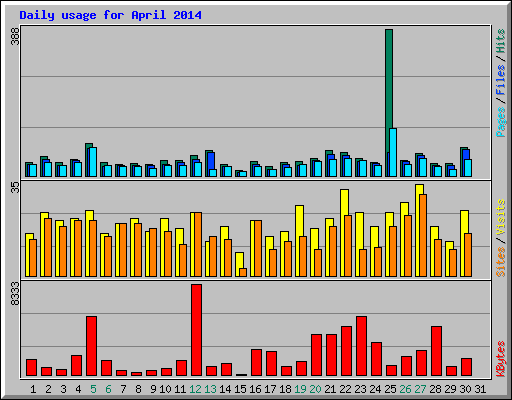Click green weekend day label 13
The image size is (512, 400).
click(210, 389)
